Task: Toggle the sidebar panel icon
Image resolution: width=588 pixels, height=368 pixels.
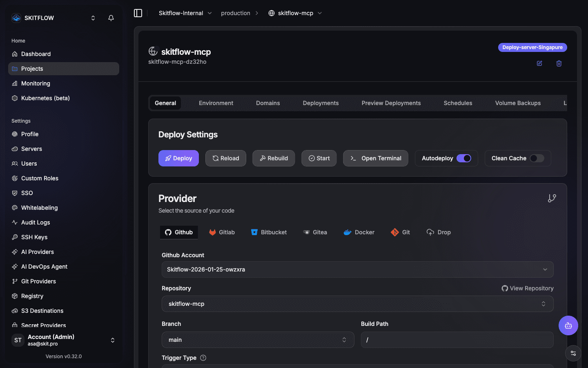Action: [x=138, y=13]
